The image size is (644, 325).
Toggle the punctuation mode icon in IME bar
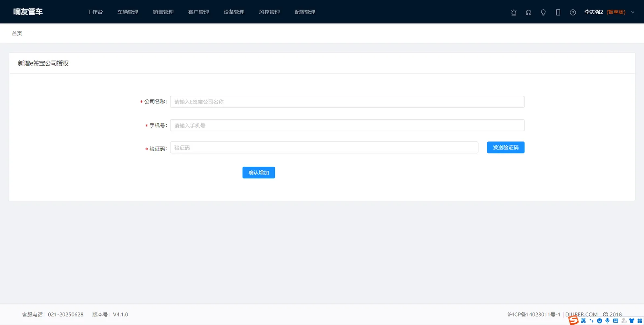click(591, 321)
